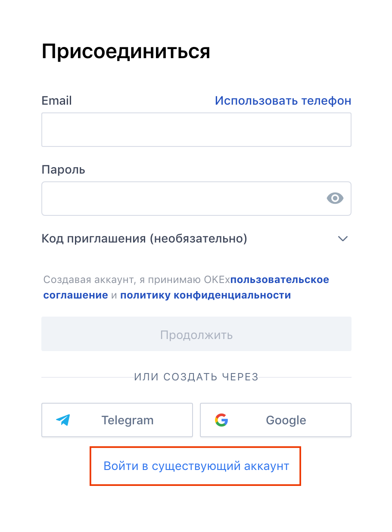Image resolution: width=392 pixels, height=532 pixels.
Task: Click the Email field label
Action: 56,101
